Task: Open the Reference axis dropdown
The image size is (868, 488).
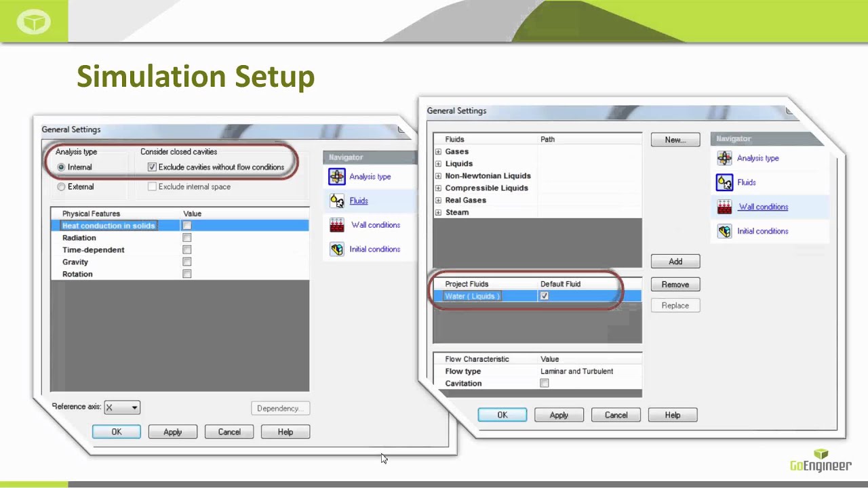Action: [x=122, y=407]
